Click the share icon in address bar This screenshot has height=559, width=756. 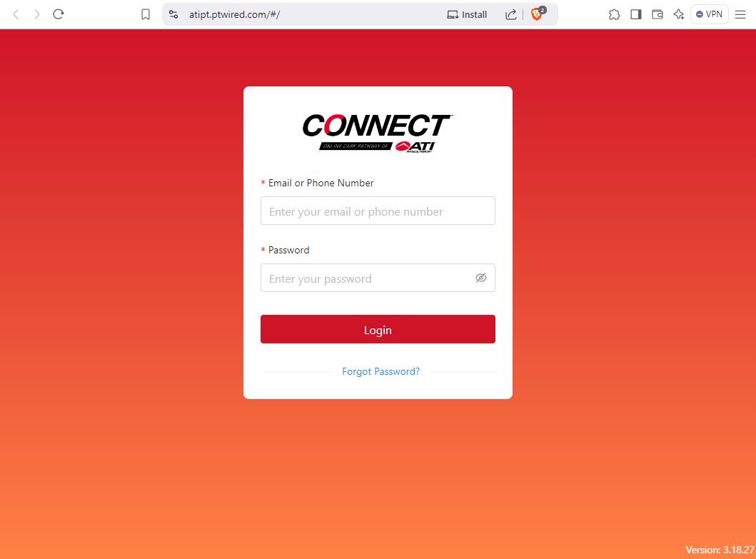point(511,14)
